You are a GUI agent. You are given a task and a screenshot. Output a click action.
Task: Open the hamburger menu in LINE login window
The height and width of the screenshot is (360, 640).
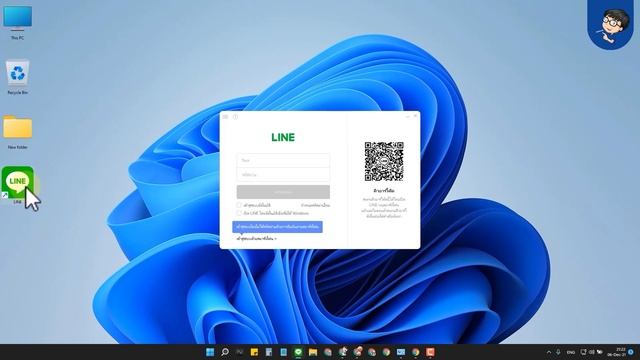click(225, 117)
